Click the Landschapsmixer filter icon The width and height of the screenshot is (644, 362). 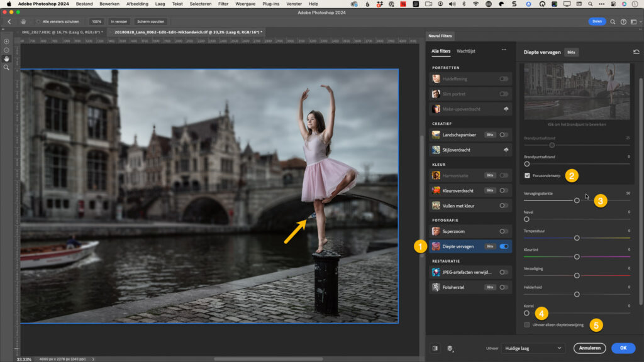tap(436, 134)
